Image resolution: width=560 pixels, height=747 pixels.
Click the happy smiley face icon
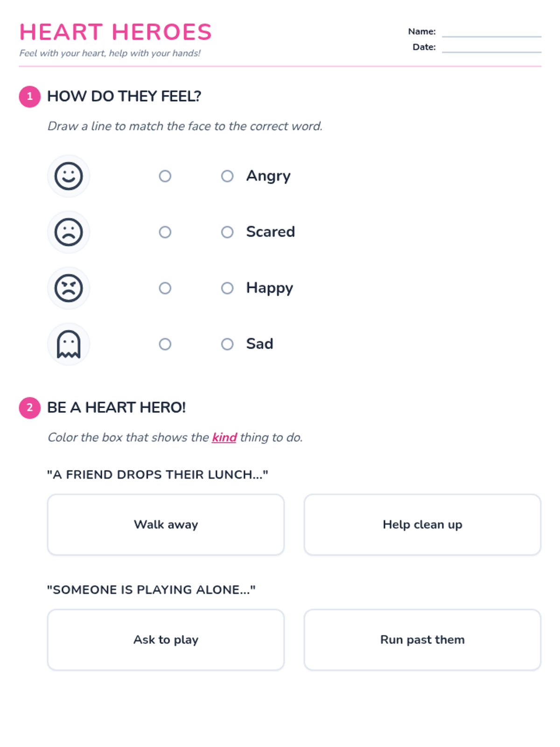pos(69,176)
